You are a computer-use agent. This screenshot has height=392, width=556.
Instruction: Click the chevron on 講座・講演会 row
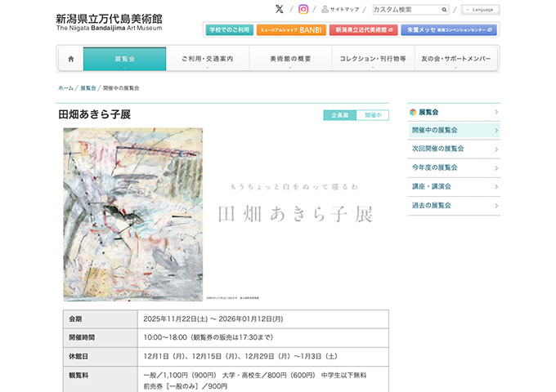(x=496, y=187)
